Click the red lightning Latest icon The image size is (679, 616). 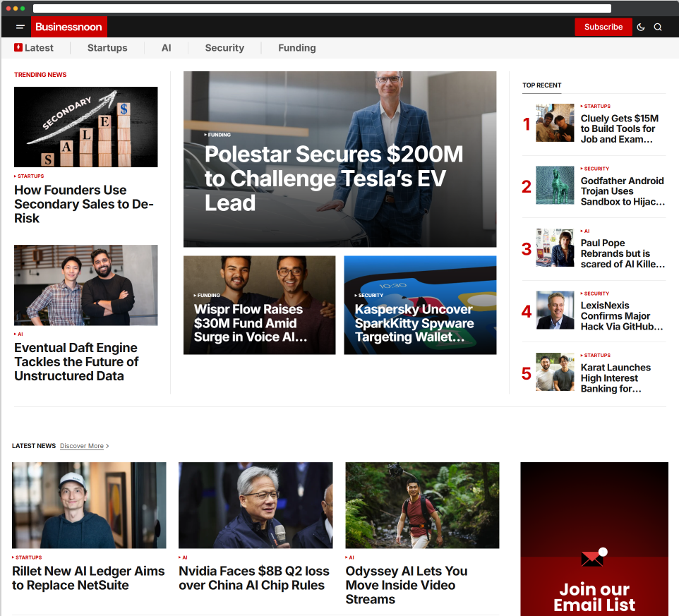click(18, 47)
